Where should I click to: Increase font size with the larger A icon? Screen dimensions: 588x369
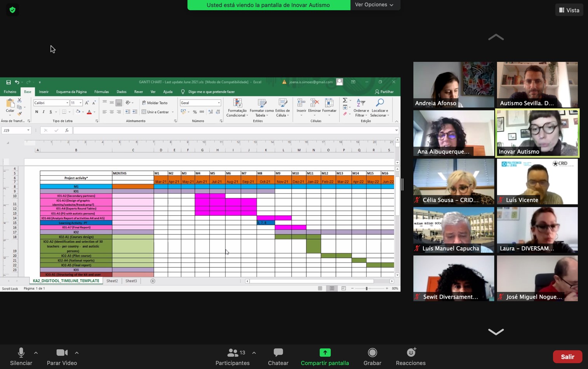pyautogui.click(x=87, y=103)
